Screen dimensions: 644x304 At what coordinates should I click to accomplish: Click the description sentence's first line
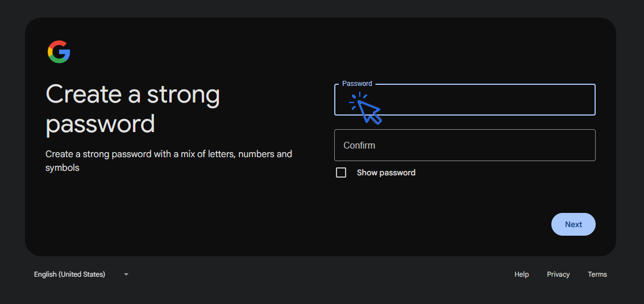(168, 154)
